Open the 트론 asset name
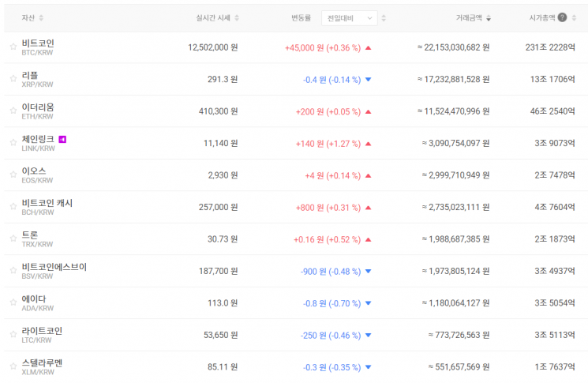The height and width of the screenshot is (383, 588). (30, 235)
